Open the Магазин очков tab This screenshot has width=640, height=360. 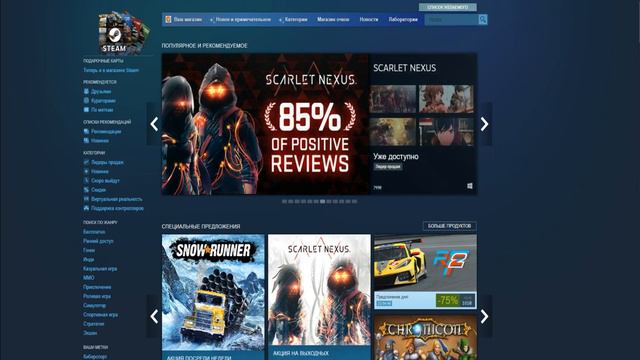pos(333,20)
